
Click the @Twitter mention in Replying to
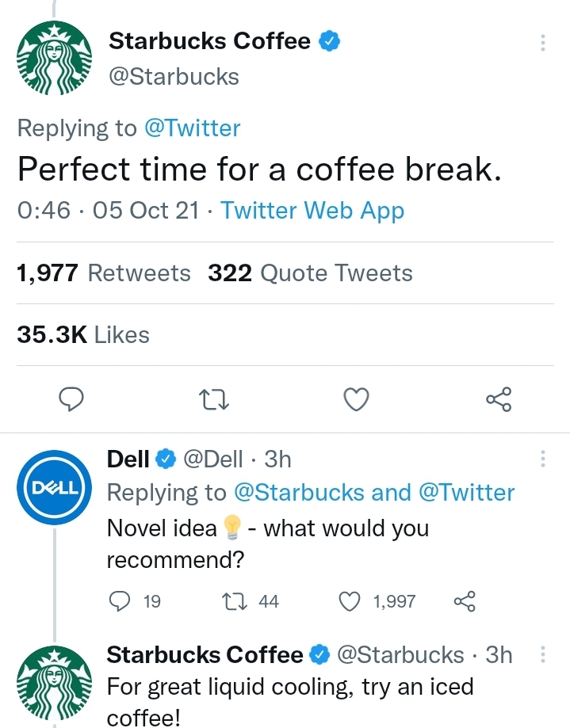coord(193,128)
